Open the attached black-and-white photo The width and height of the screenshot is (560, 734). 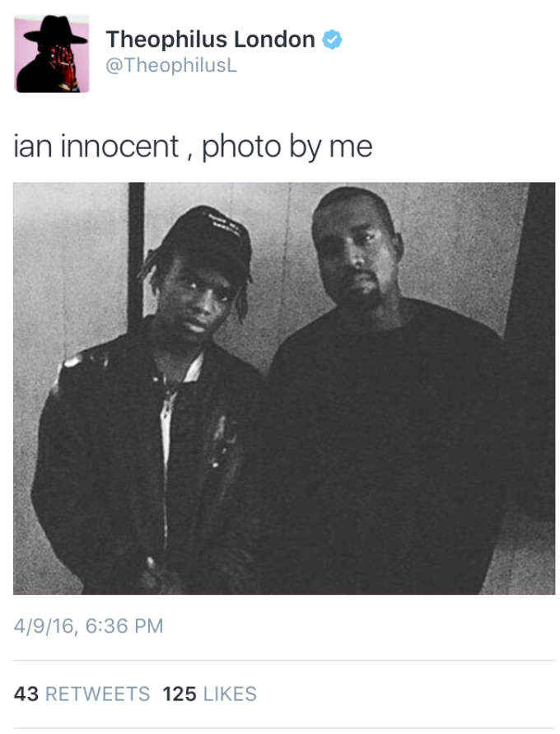pyautogui.click(x=284, y=388)
